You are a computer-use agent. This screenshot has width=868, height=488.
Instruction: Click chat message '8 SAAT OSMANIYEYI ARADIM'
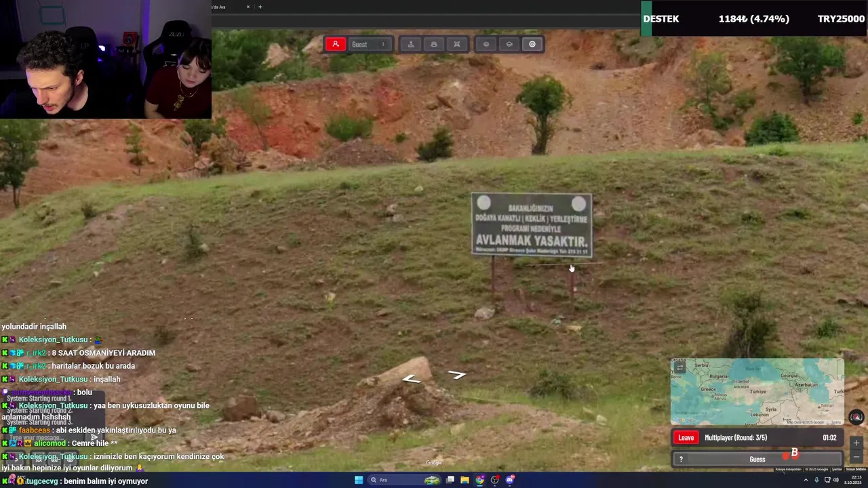pos(104,352)
